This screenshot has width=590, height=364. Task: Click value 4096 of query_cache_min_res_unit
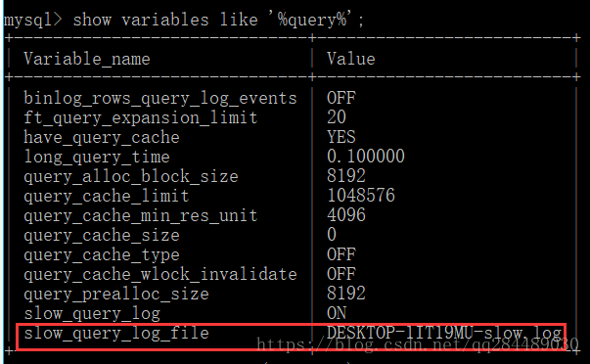coord(346,215)
